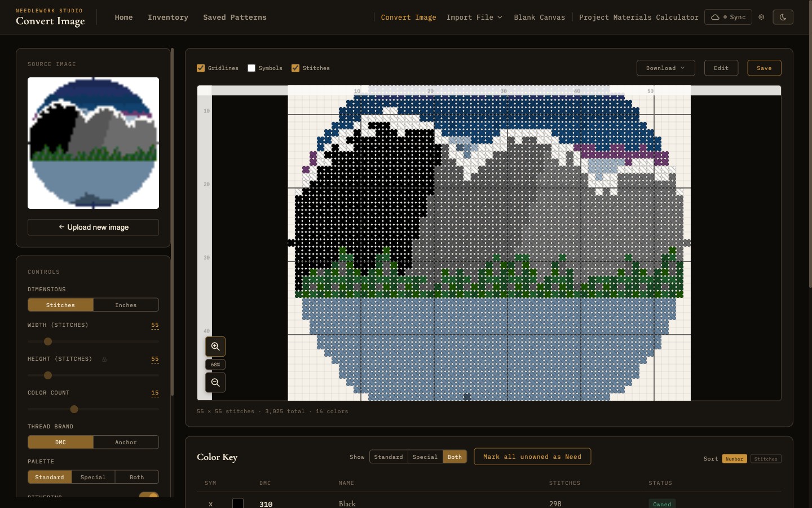Enable the Symbols checkbox

click(251, 68)
